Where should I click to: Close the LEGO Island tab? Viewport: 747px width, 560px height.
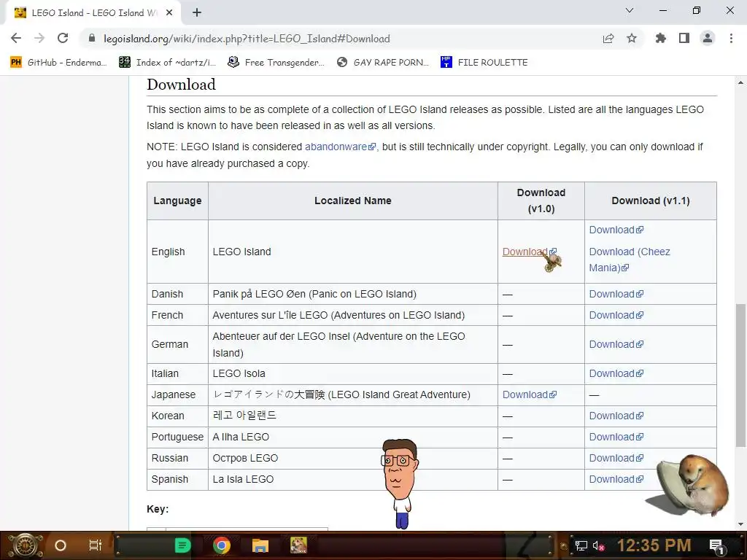click(x=169, y=13)
